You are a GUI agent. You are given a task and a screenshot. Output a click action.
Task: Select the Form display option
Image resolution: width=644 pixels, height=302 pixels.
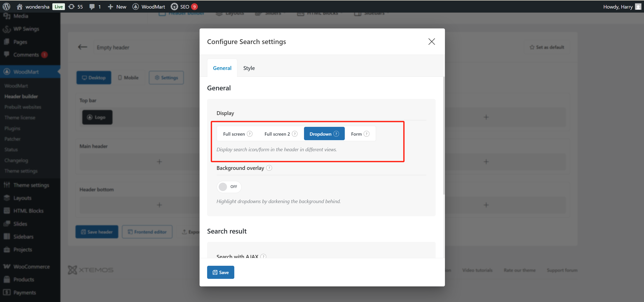[357, 134]
